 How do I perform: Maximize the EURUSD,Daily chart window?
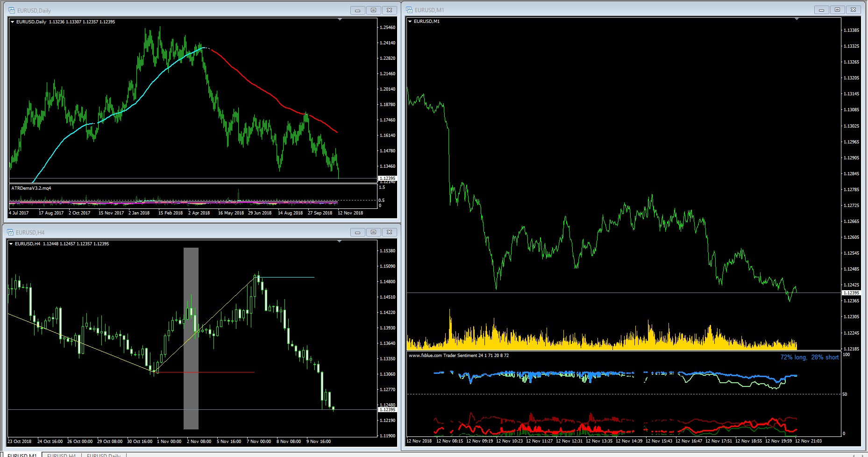373,10
